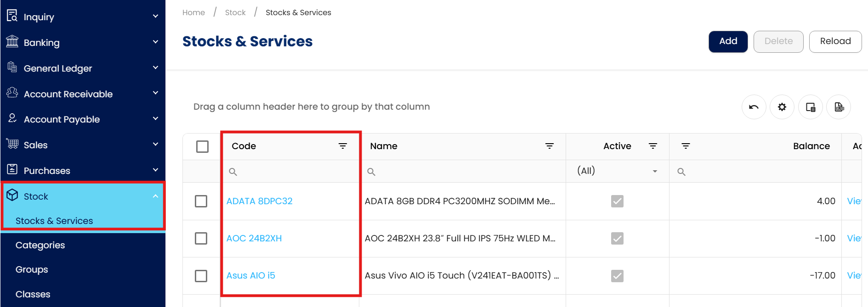Sort by Name column header

(384, 146)
